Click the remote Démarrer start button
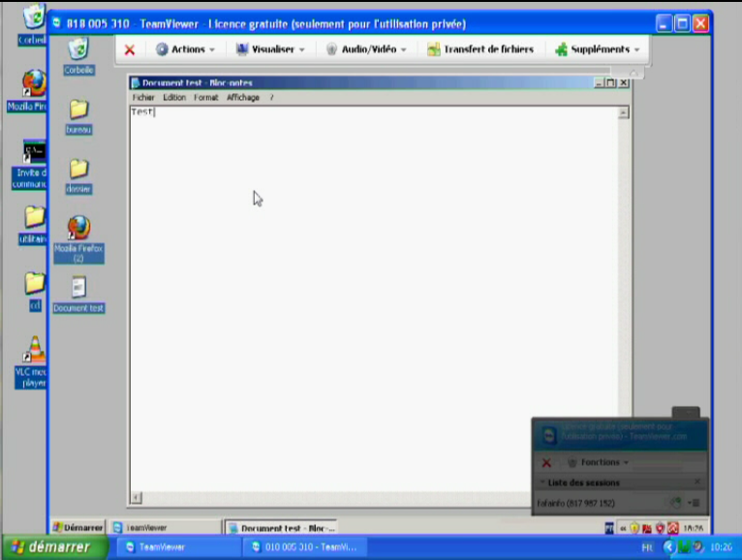Screen dimensions: 742x560 pos(78,527)
